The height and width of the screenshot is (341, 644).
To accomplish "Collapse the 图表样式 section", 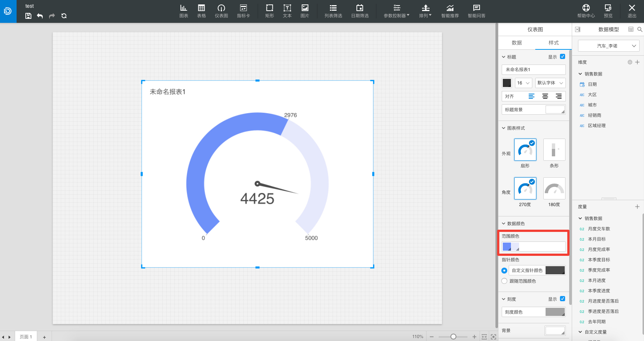I will (x=504, y=128).
